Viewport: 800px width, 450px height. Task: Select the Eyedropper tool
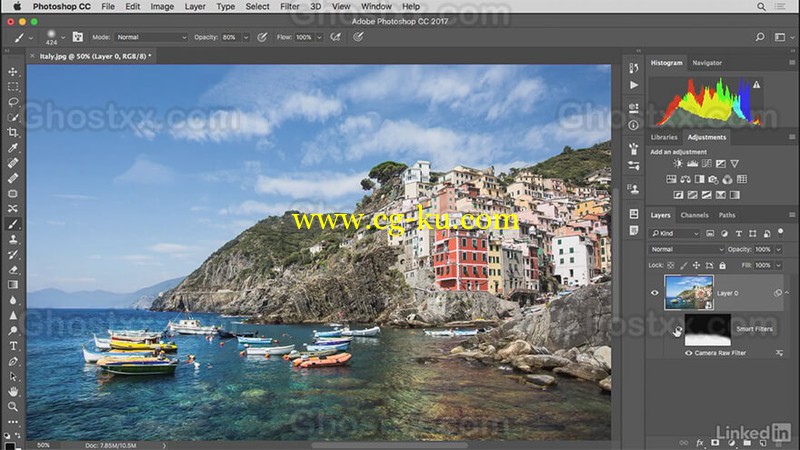coord(13,148)
